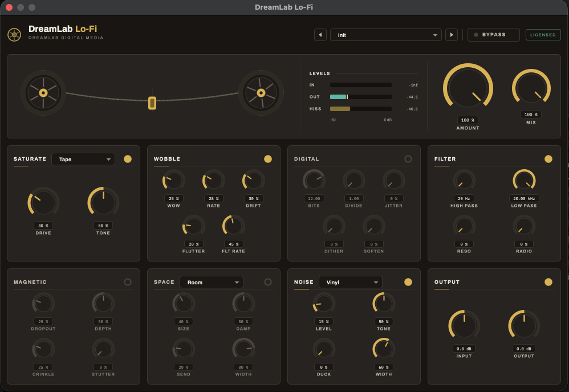
Task: Click the WOW knob
Action: point(174,181)
